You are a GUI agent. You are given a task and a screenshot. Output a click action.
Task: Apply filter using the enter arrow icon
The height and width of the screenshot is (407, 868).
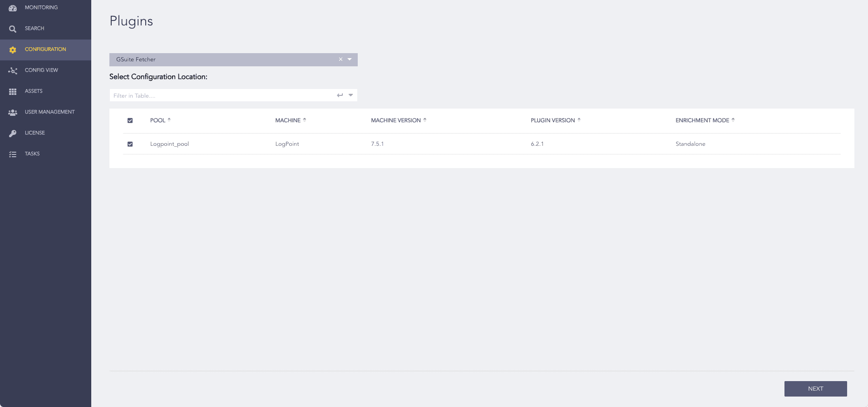[340, 95]
